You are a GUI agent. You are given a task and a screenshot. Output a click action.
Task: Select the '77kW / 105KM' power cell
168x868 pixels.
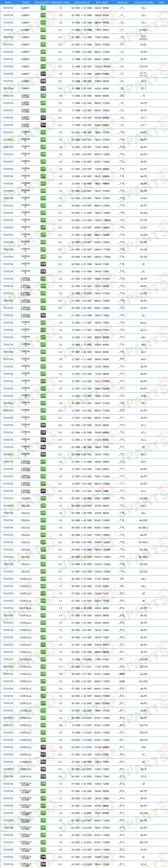click(102, 535)
